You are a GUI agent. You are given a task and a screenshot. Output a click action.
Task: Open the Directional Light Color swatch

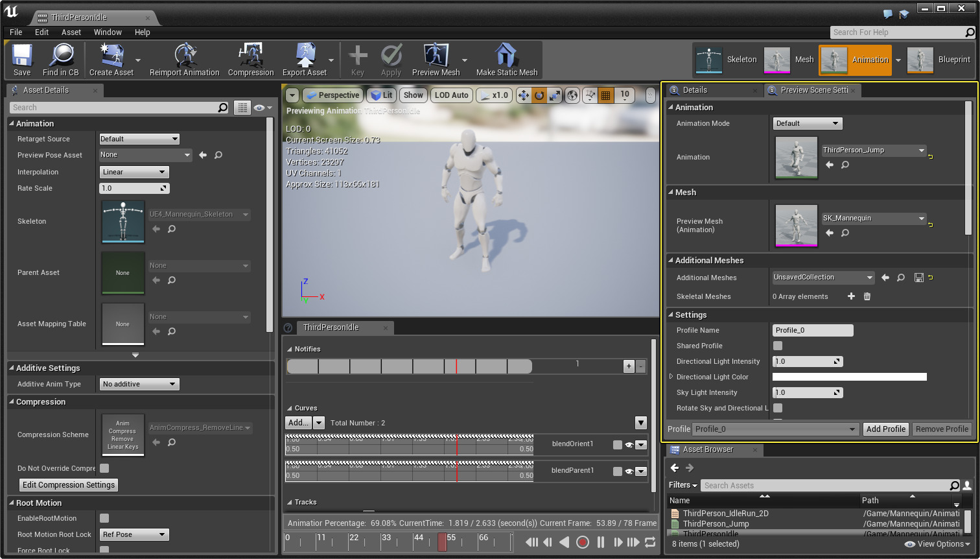(849, 376)
